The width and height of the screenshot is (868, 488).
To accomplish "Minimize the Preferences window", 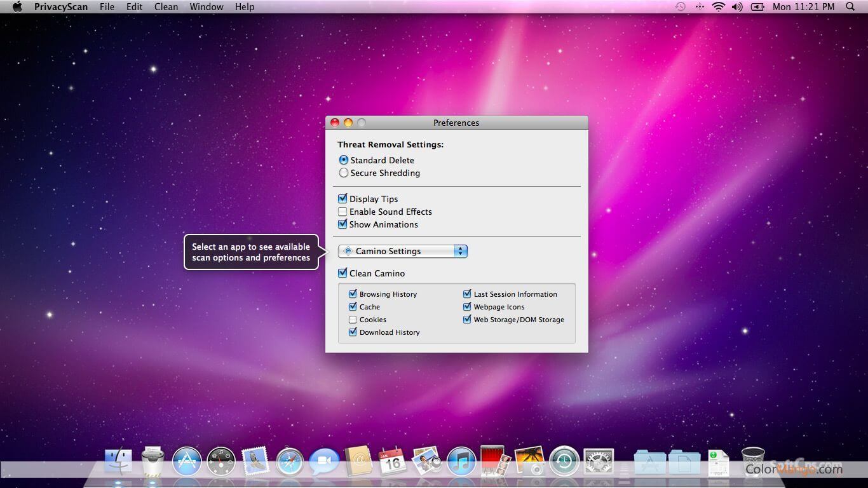I will [x=348, y=123].
